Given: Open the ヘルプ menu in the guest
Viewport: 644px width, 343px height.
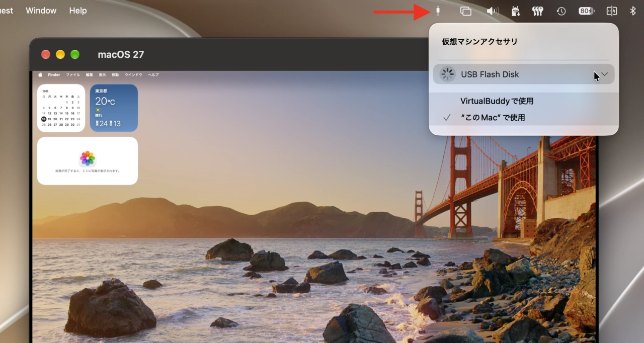Looking at the screenshot, I should point(153,75).
